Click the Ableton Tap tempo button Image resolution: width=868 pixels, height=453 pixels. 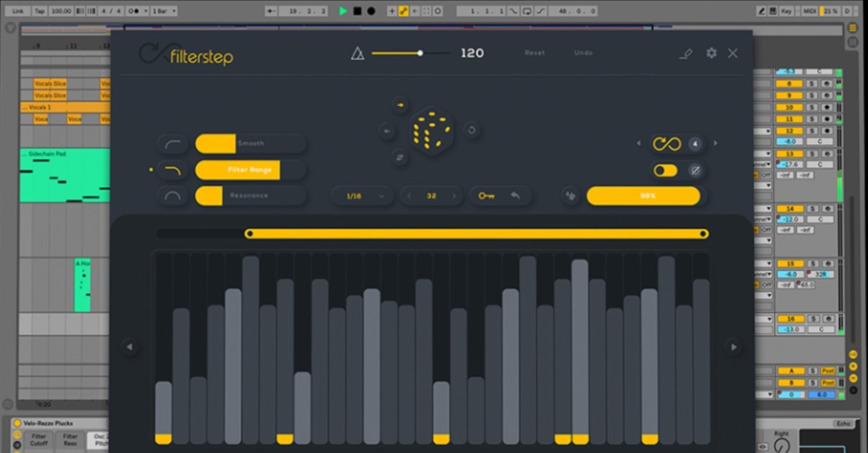39,11
